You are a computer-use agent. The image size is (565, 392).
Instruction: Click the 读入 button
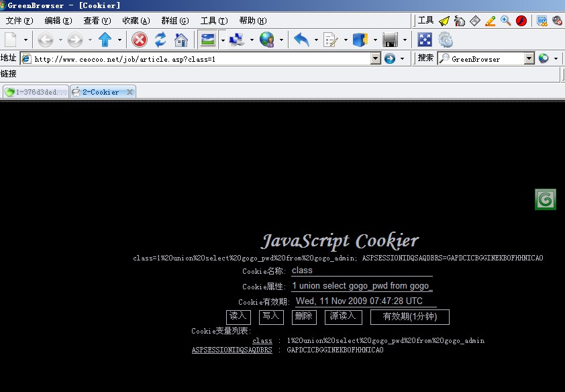coord(238,317)
